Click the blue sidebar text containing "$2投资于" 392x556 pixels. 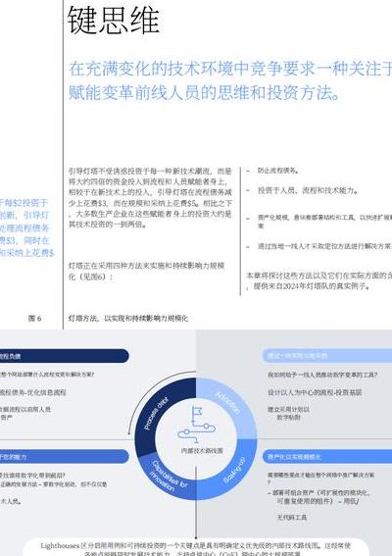pos(24,203)
